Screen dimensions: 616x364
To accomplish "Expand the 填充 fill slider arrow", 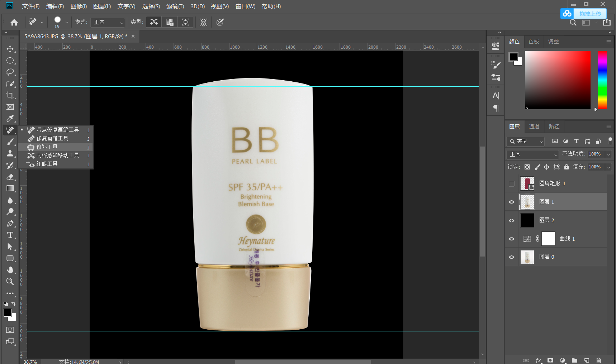I will pos(608,167).
